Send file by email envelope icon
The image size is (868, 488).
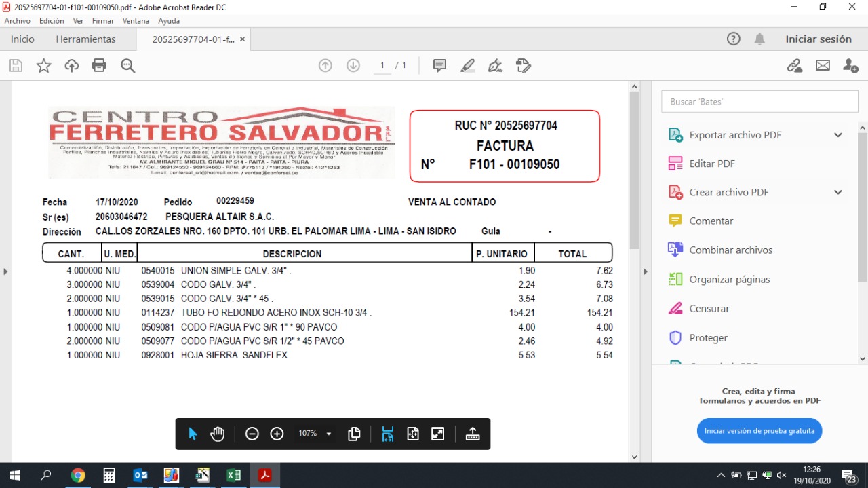click(x=823, y=66)
